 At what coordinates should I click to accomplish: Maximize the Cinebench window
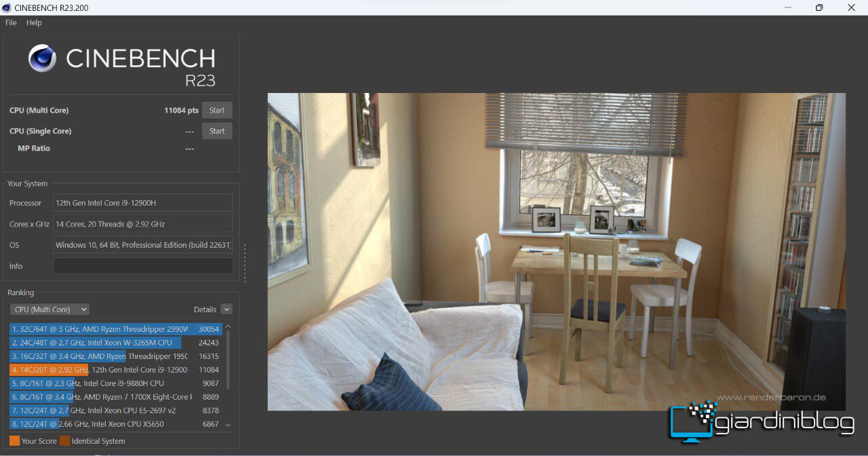(x=819, y=7)
